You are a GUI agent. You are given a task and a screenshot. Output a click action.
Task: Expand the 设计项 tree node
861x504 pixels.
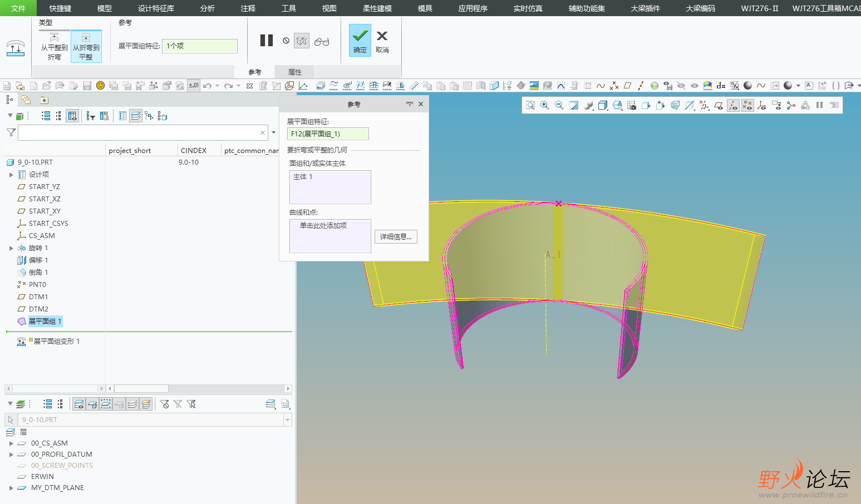pos(11,175)
